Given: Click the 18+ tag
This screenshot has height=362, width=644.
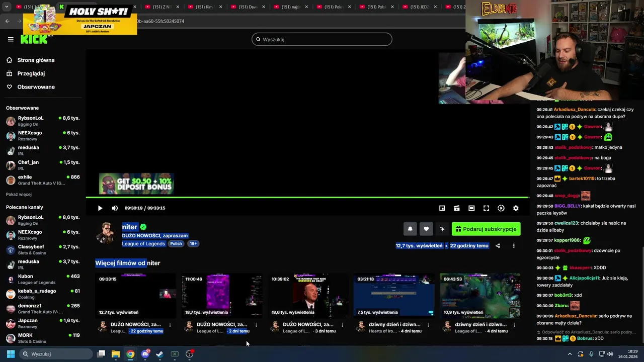Looking at the screenshot, I should click(193, 244).
